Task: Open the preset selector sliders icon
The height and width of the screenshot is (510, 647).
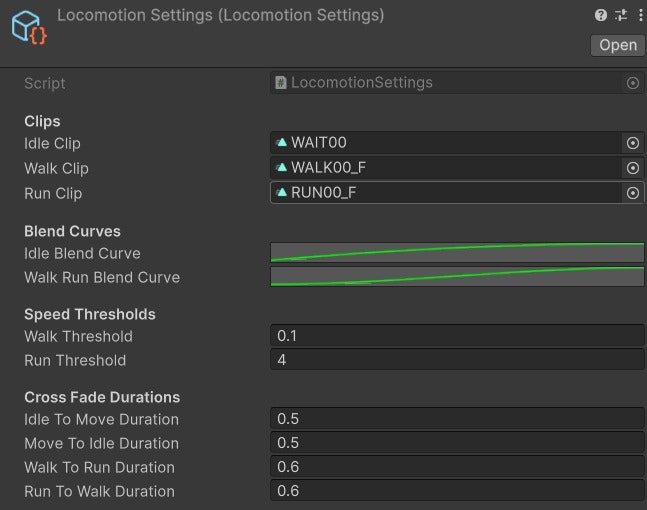Action: point(621,15)
